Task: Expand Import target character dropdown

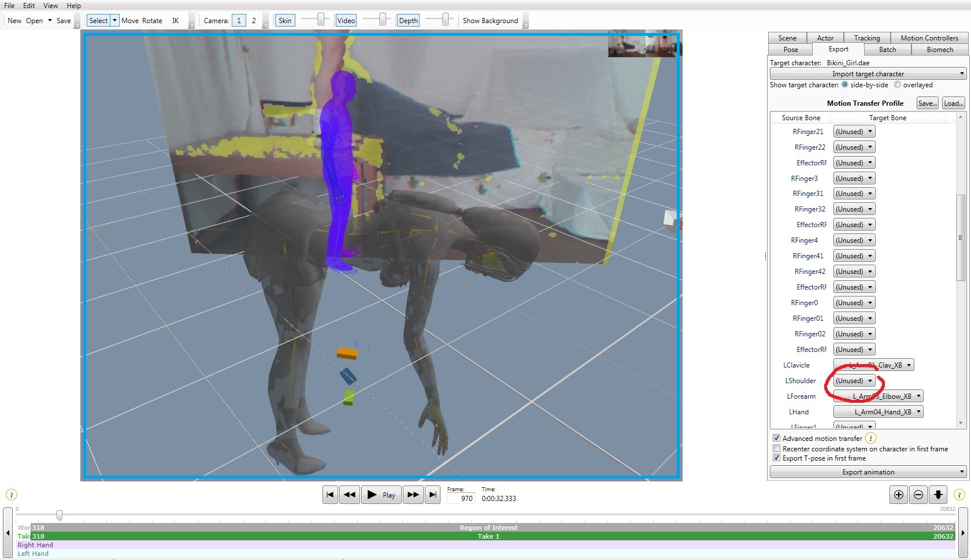Action: point(868,74)
